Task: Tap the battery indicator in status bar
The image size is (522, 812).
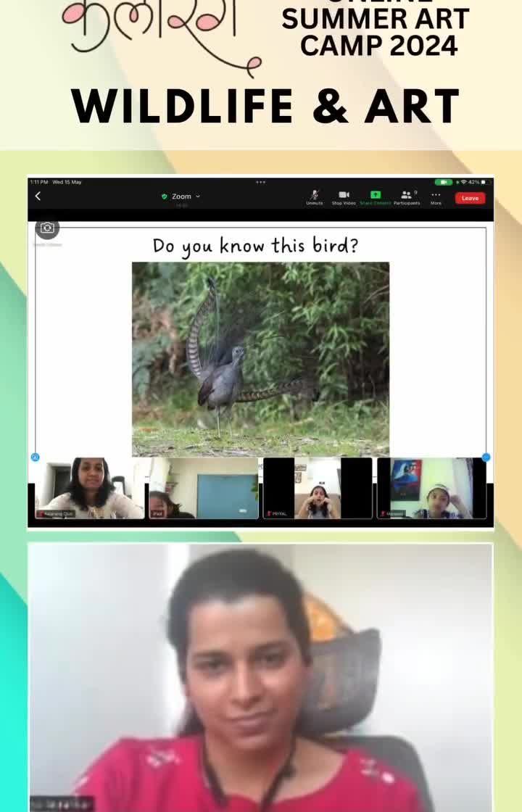Action: tap(443, 182)
